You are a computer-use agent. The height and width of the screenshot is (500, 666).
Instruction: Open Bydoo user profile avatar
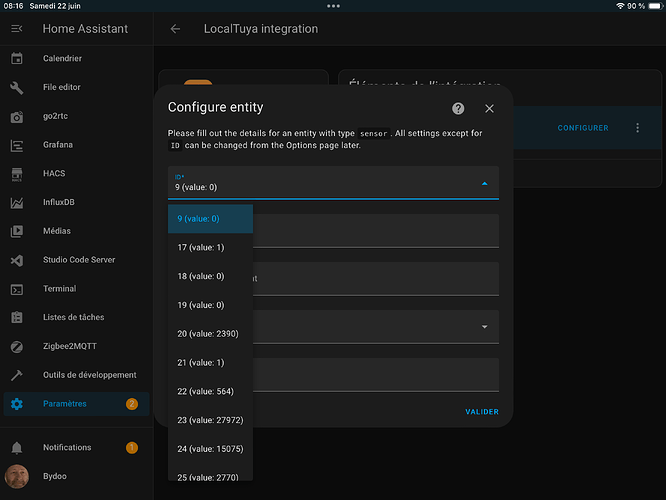(x=17, y=476)
